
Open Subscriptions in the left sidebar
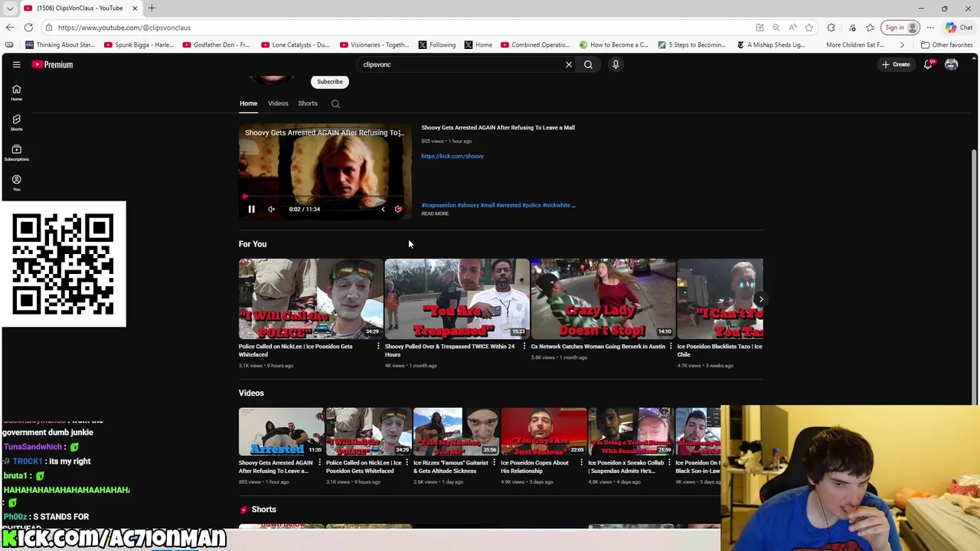click(16, 152)
